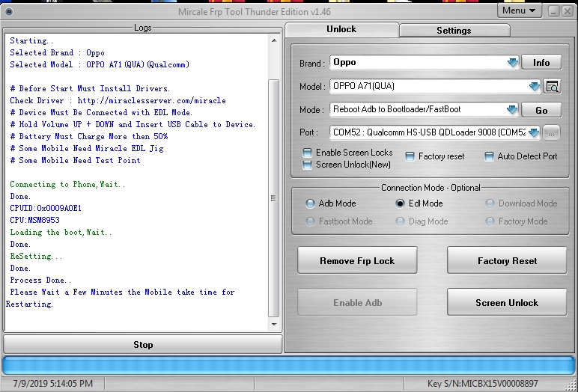
Task: Open the Model dropdown arrow
Action: point(535,87)
